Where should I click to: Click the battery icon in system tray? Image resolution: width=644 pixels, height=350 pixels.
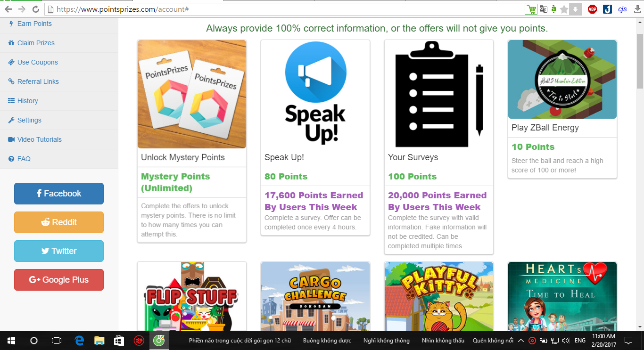point(544,341)
